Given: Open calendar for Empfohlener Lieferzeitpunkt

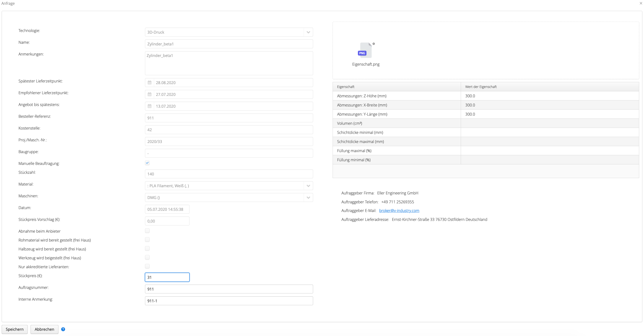Looking at the screenshot, I should 150,94.
